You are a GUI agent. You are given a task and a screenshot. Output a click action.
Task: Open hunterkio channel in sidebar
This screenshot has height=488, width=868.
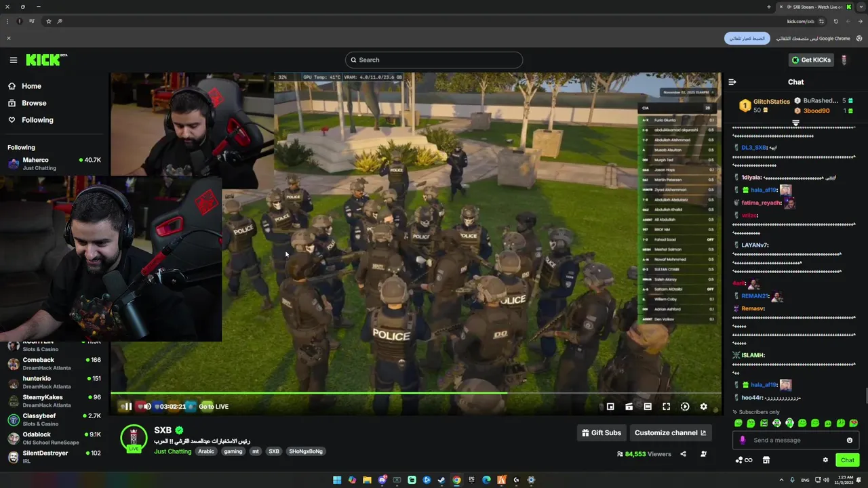click(54, 382)
